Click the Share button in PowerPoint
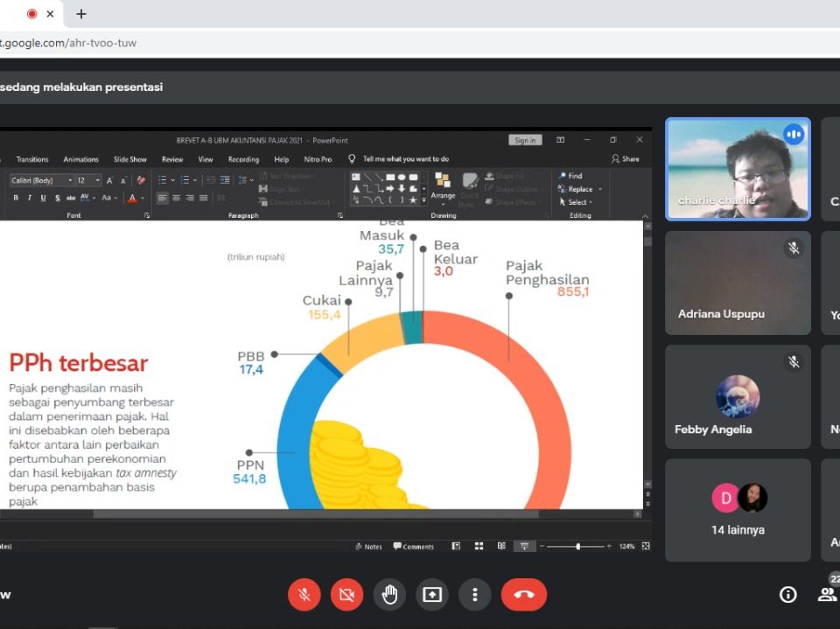840x629 pixels. pyautogui.click(x=626, y=159)
